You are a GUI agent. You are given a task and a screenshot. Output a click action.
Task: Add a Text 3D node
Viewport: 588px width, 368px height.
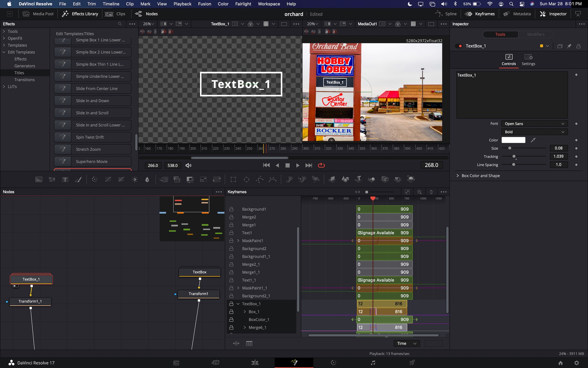(358, 179)
